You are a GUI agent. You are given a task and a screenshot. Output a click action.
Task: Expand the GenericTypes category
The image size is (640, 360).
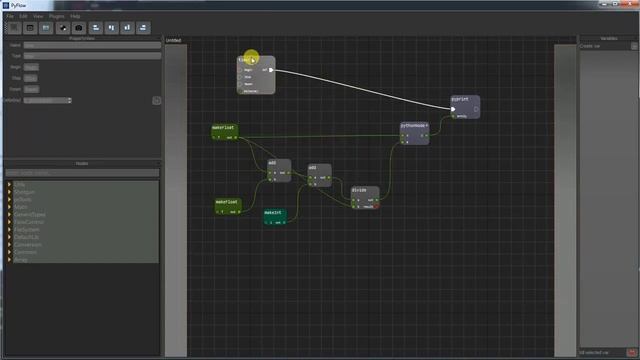click(x=9, y=214)
